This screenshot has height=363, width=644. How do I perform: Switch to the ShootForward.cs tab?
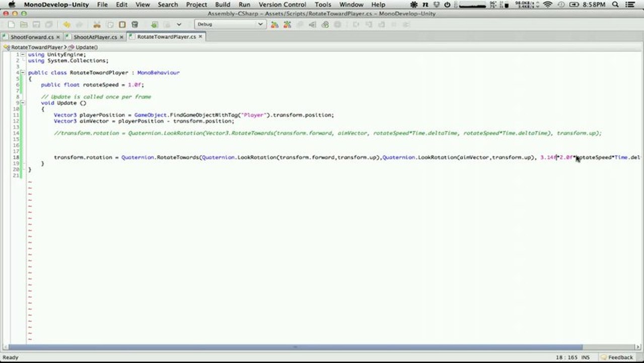[32, 37]
